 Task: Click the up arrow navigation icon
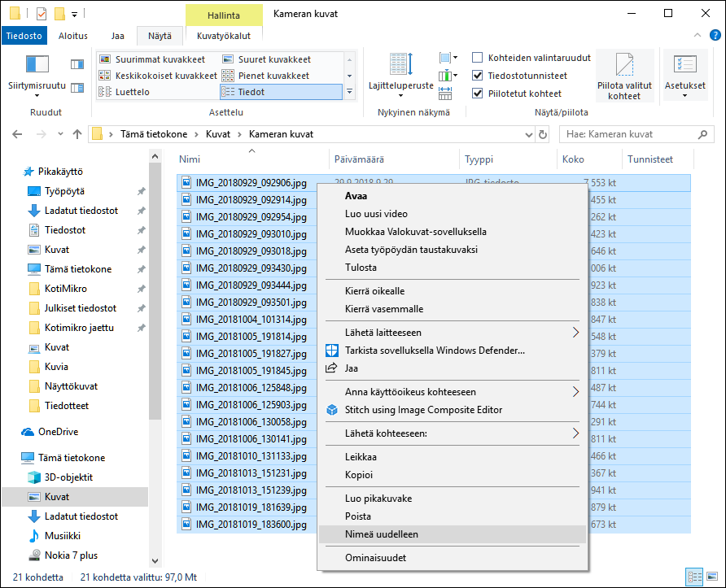[x=77, y=134]
